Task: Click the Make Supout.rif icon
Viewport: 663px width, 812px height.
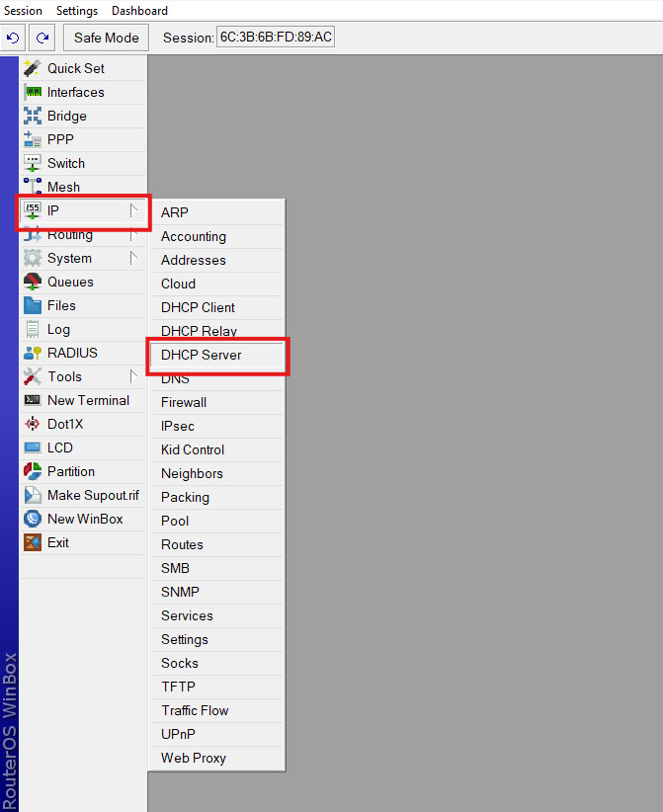Action: click(33, 495)
